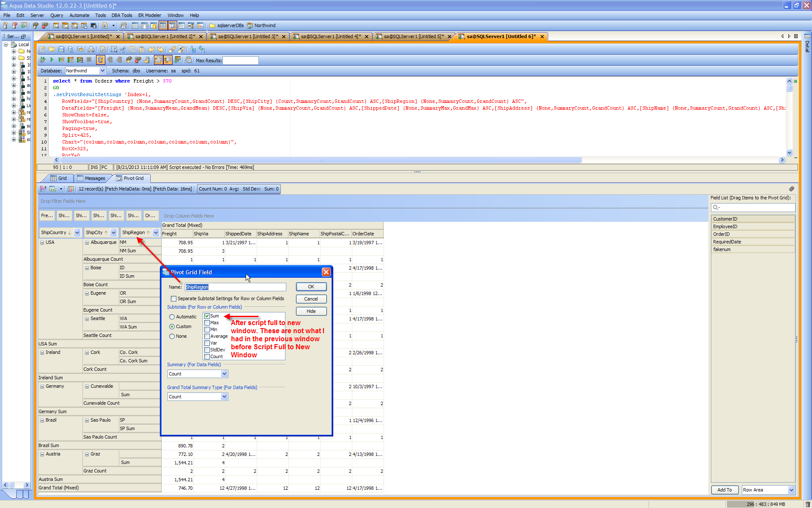Open the Database Northwind combo box
Screen dimensions: 812x508
pos(102,71)
